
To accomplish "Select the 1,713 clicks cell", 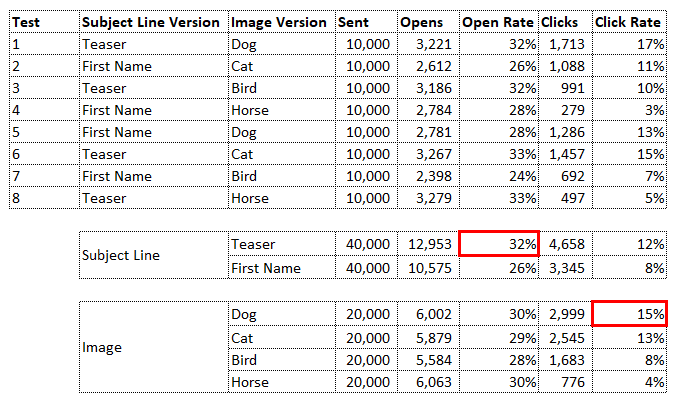I will pyautogui.click(x=566, y=44).
